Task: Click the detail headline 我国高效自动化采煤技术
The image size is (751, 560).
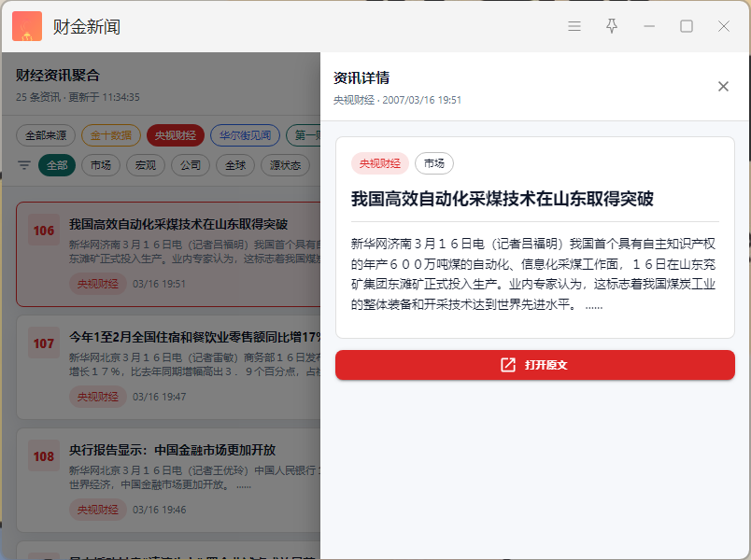Action: click(x=503, y=199)
